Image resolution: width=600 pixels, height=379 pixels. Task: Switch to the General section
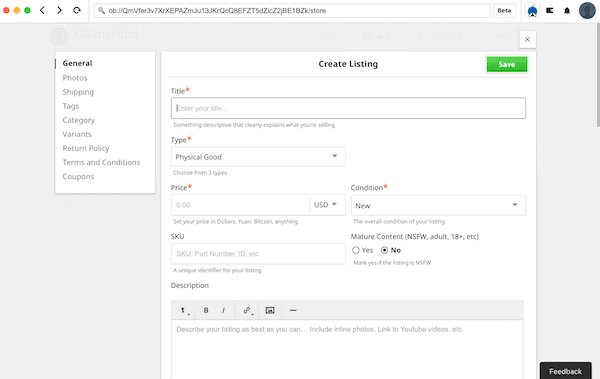point(77,63)
